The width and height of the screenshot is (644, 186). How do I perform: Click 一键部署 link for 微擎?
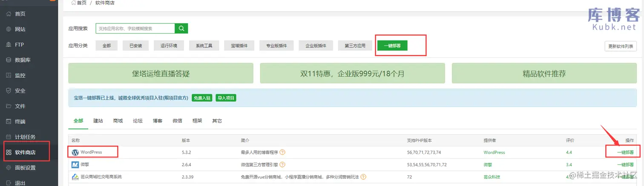[x=625, y=164]
